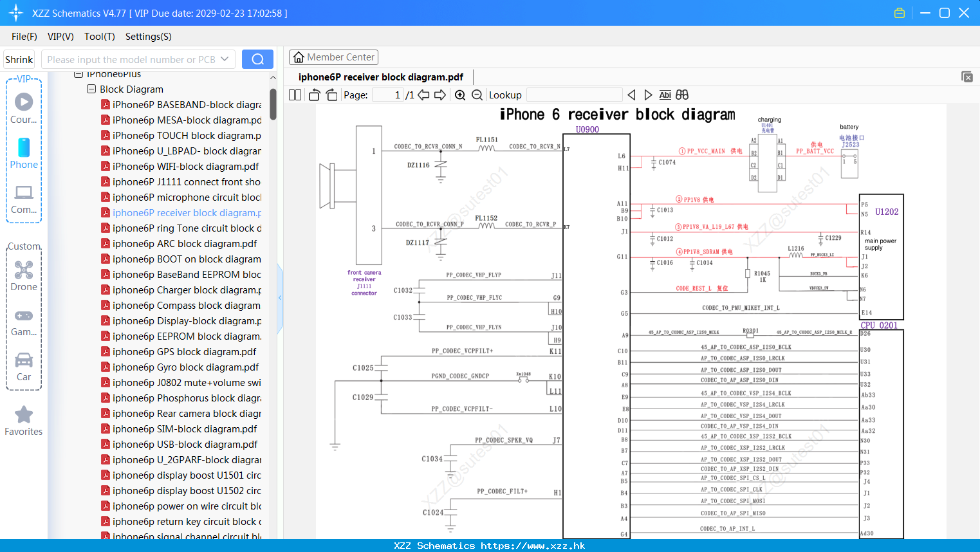Select Phone category in sidebar

(24, 153)
